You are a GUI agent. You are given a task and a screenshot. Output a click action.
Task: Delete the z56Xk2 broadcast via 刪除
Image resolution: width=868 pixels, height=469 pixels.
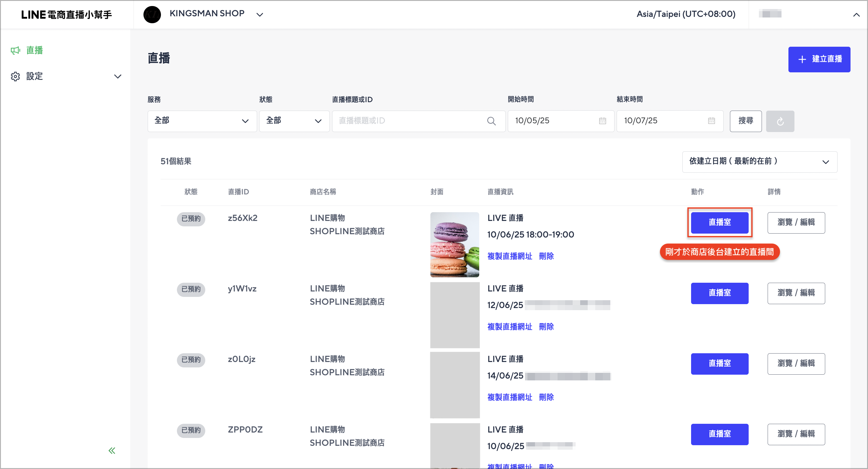[x=546, y=256]
